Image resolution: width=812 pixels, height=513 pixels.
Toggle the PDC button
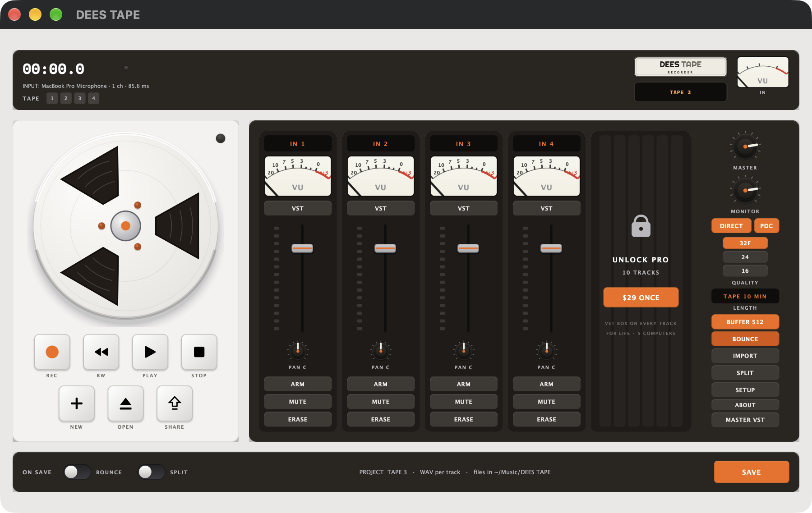click(766, 226)
